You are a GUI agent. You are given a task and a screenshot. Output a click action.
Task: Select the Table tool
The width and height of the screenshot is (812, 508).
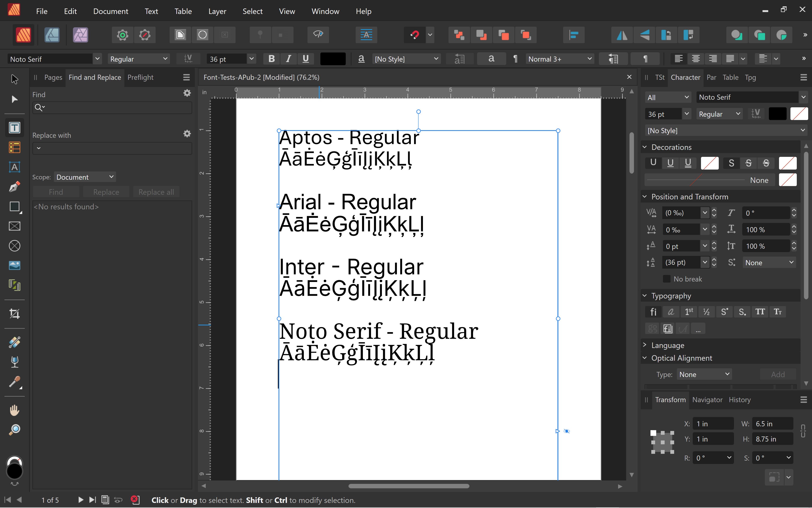click(14, 147)
